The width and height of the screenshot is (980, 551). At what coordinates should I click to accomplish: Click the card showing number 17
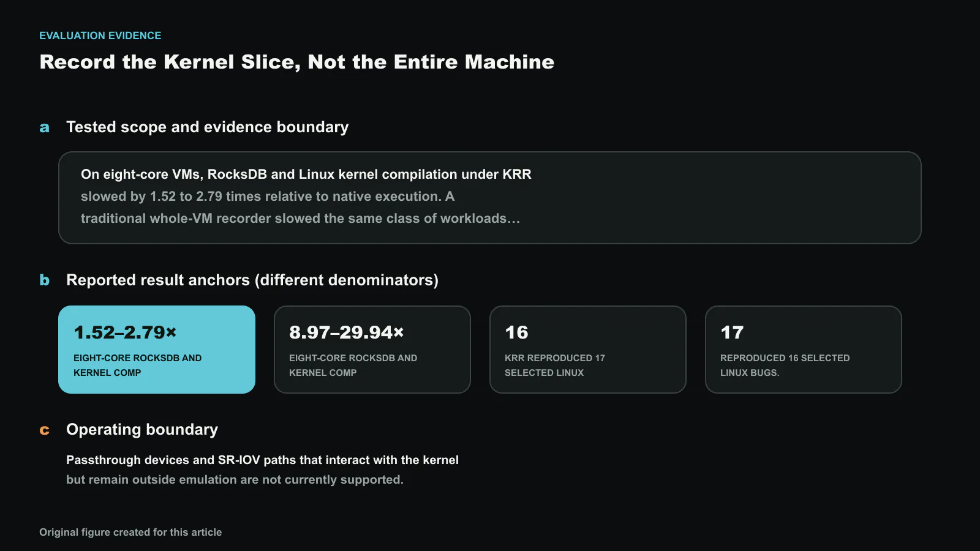coord(804,350)
